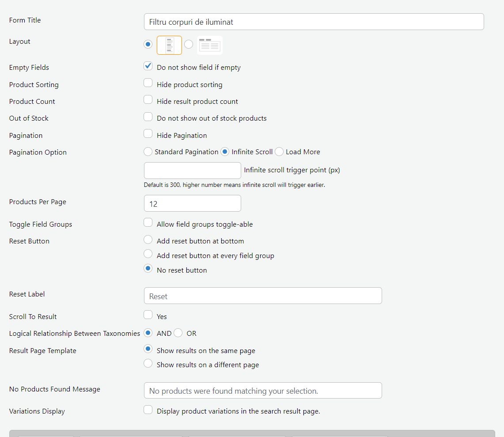504x437 pixels.
Task: Click the Products Per Page field
Action: point(193,203)
